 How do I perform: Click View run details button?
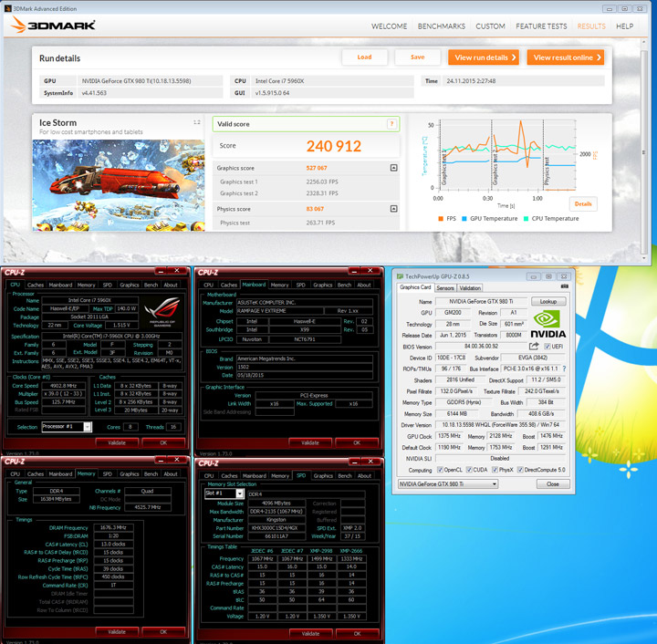click(484, 57)
